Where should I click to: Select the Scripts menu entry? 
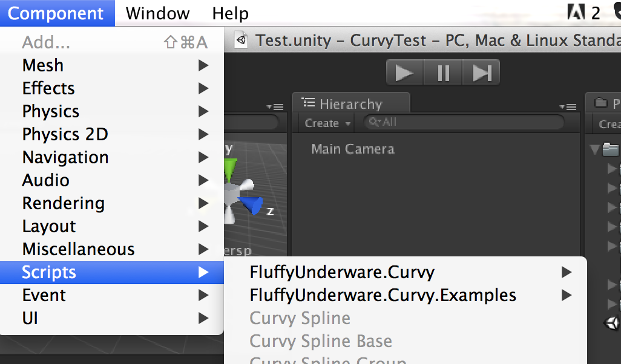[x=112, y=272]
